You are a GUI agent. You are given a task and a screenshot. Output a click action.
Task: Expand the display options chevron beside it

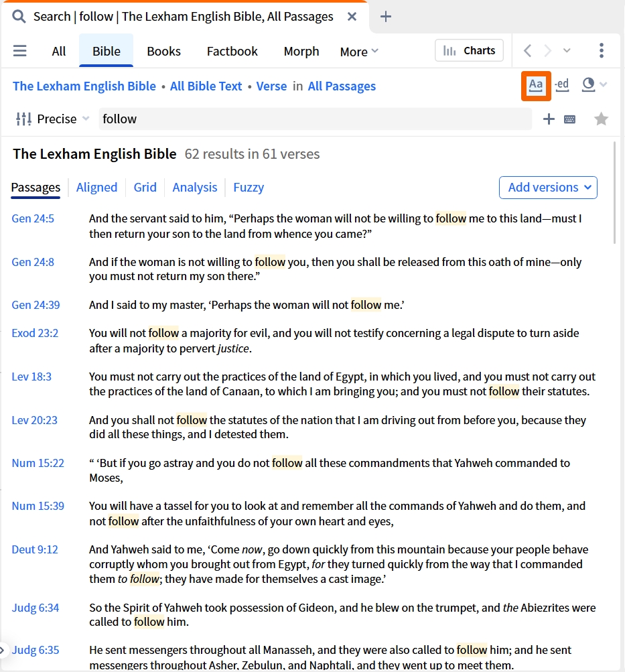(604, 85)
